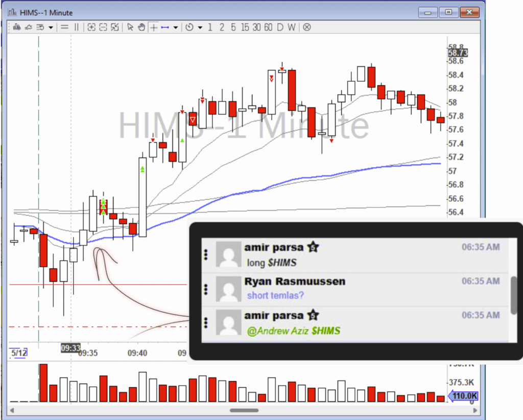This screenshot has height=420, width=523.
Task: Switch to the Daily (D) timeframe
Action: point(280,27)
